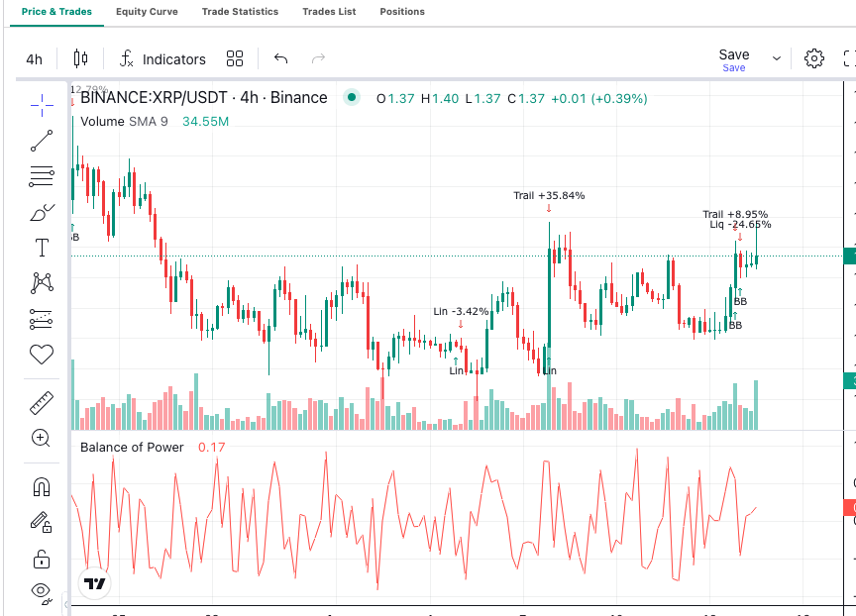This screenshot has width=856, height=616.
Task: Click the heart favorites icon
Action: 42,355
